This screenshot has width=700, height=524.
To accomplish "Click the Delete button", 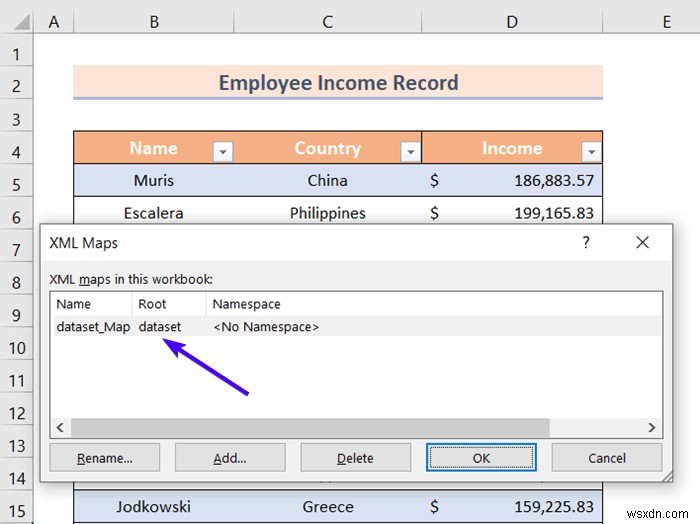I will [355, 457].
